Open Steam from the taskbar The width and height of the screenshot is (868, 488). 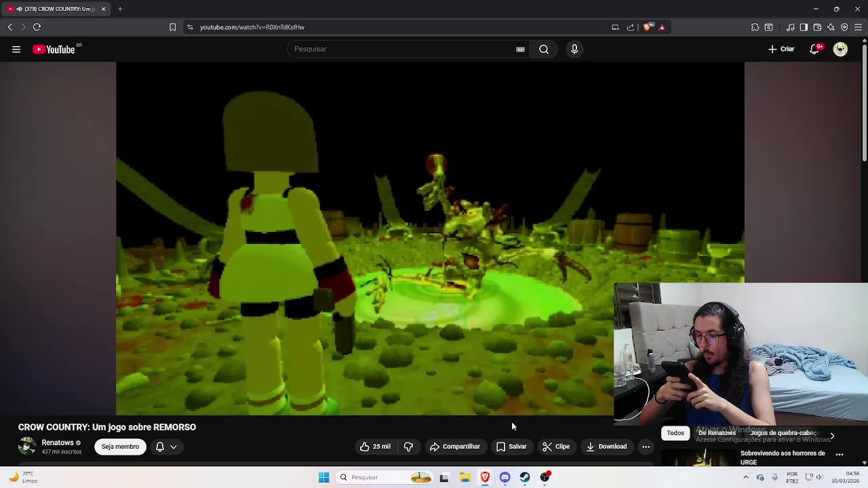pyautogui.click(x=525, y=477)
